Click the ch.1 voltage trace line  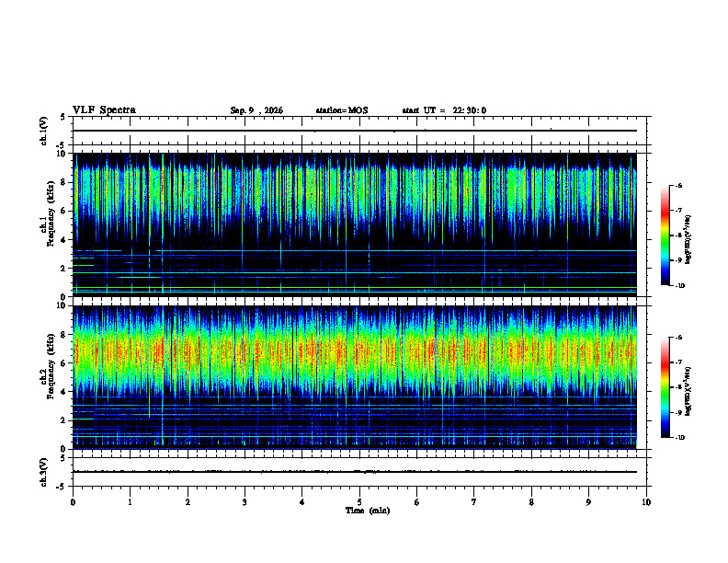(355, 131)
